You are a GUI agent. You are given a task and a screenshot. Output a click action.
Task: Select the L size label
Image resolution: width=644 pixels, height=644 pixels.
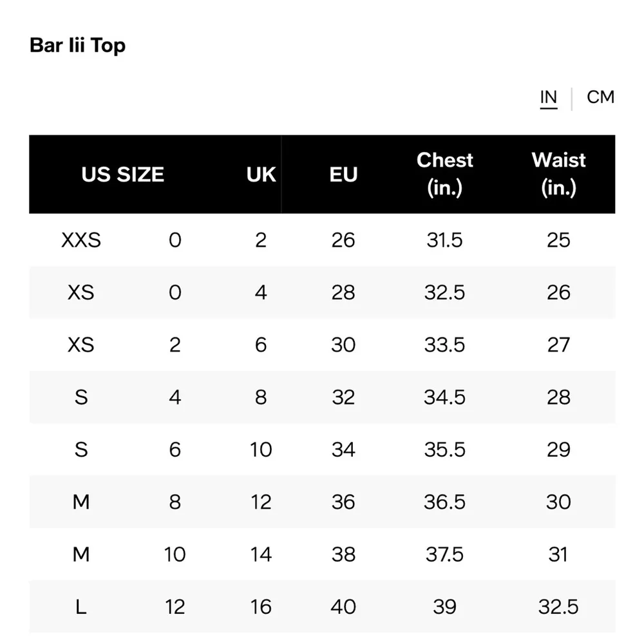[81, 607]
